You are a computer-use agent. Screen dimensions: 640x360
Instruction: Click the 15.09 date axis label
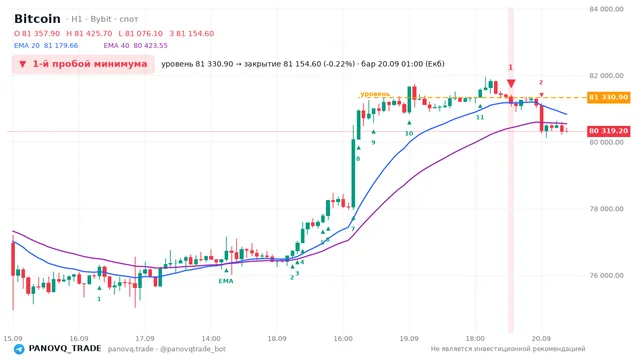(13, 338)
